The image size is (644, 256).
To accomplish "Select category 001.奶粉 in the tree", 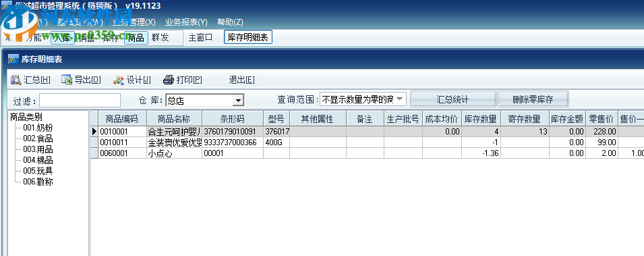I will coord(38,128).
